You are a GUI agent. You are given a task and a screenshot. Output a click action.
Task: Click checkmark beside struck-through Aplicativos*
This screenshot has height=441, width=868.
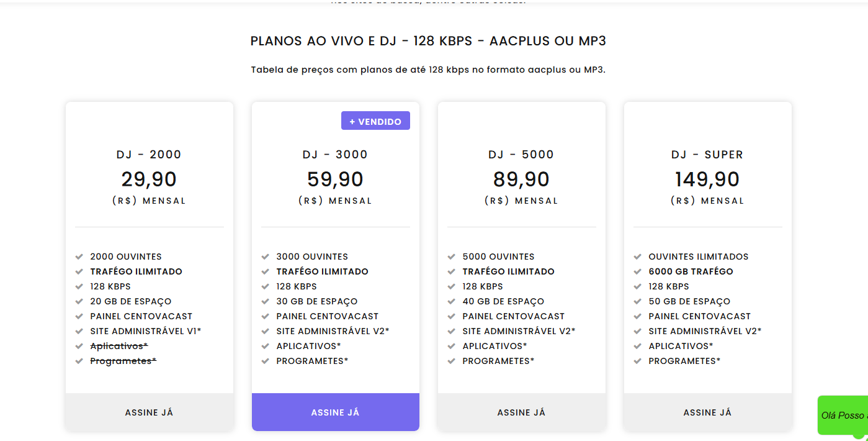[79, 346]
